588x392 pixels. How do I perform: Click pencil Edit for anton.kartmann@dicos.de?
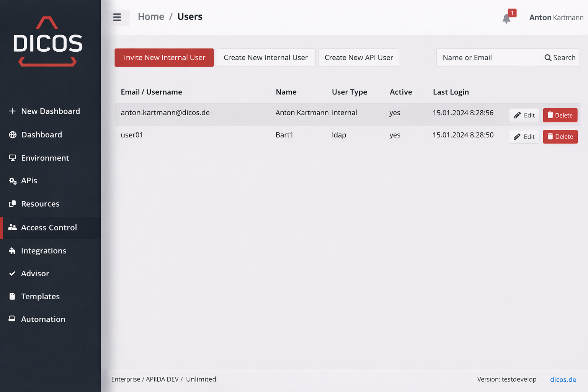pyautogui.click(x=524, y=115)
